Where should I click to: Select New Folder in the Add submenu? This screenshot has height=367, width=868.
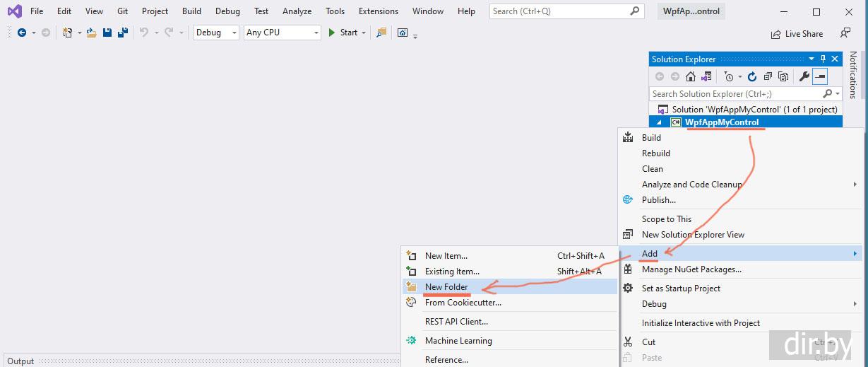coord(509,287)
